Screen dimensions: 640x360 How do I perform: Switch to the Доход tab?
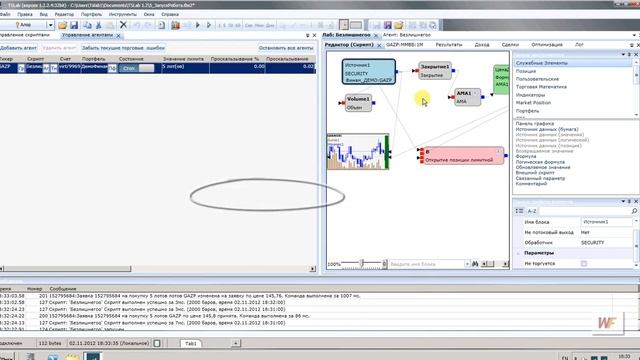482,44
